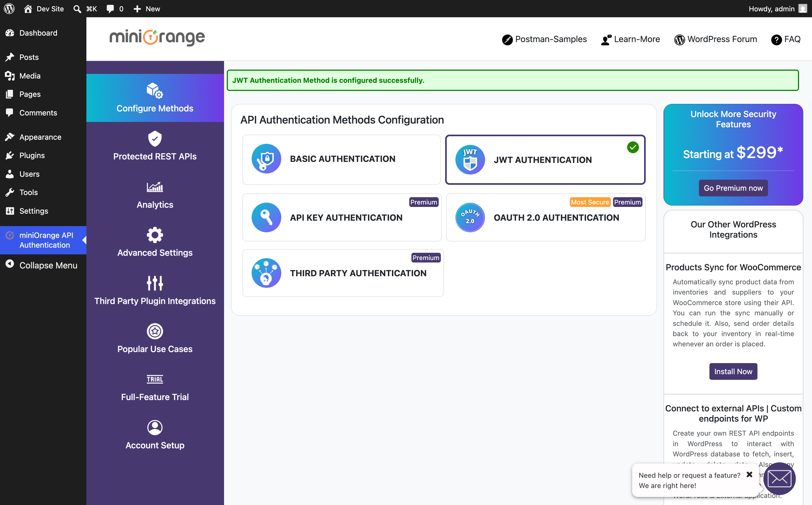
Task: Click the JWT shield icon
Action: (x=470, y=160)
